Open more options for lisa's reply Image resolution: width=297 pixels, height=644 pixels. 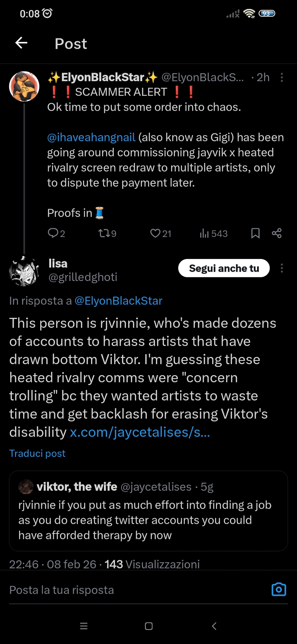click(x=282, y=268)
